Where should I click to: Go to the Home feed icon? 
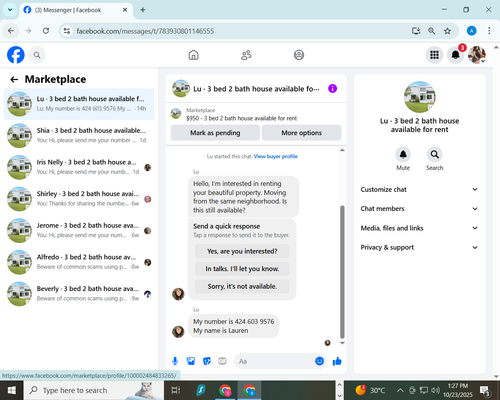(193, 55)
